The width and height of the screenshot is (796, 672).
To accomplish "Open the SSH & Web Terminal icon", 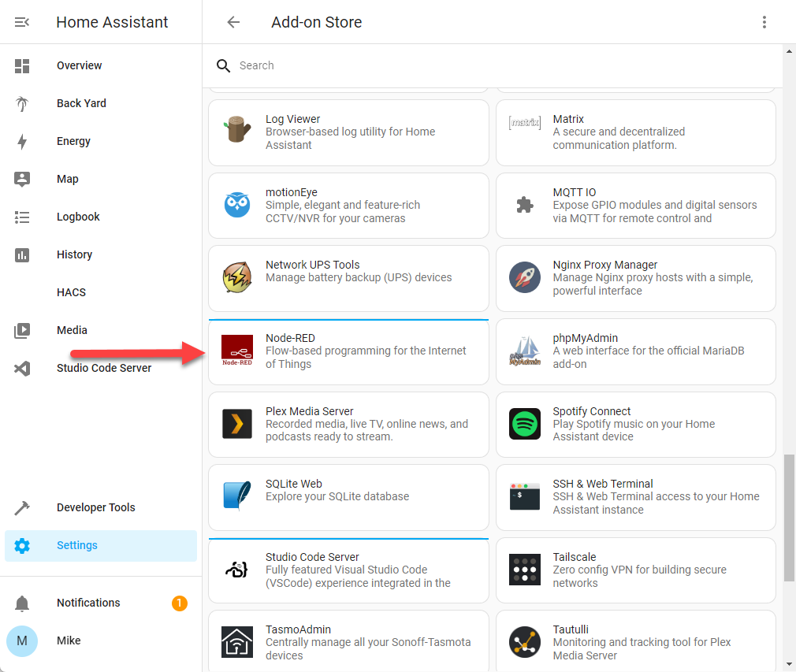I will pyautogui.click(x=524, y=496).
